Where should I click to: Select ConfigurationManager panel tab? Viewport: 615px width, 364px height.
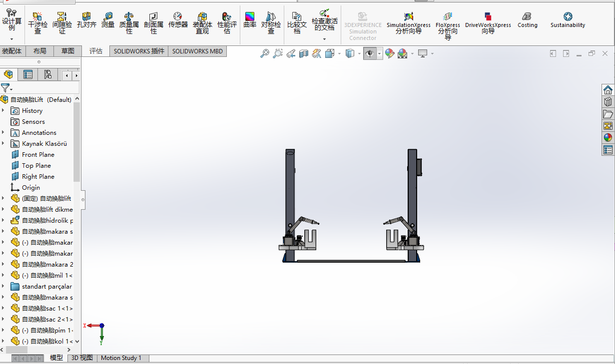point(47,74)
